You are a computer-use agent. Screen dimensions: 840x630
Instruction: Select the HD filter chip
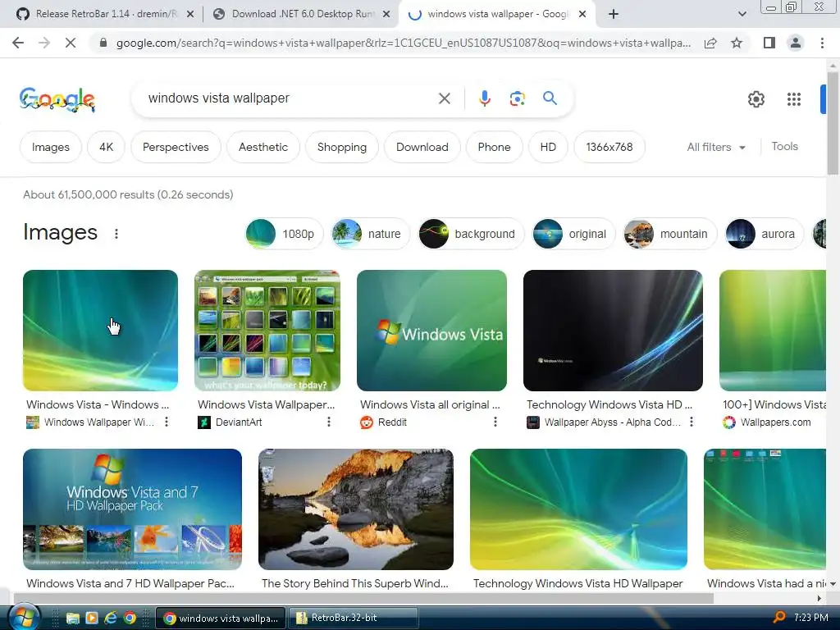pos(548,148)
